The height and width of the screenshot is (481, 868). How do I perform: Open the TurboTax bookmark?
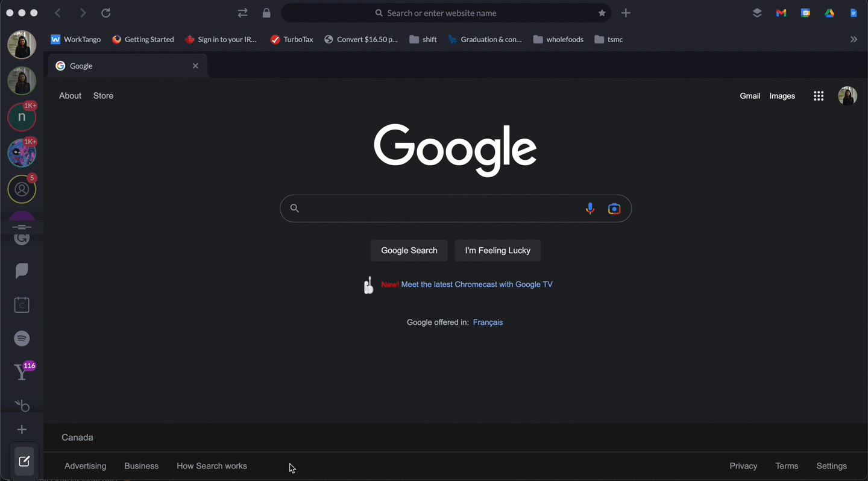coord(292,39)
